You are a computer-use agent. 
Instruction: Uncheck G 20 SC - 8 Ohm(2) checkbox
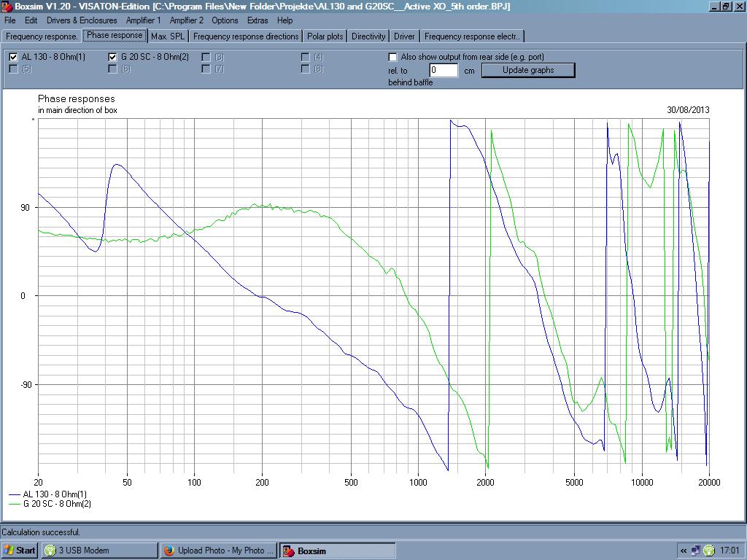point(112,57)
